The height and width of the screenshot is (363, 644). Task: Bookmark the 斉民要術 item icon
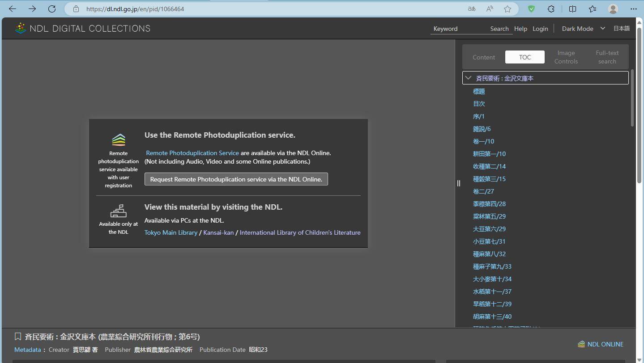click(x=18, y=337)
